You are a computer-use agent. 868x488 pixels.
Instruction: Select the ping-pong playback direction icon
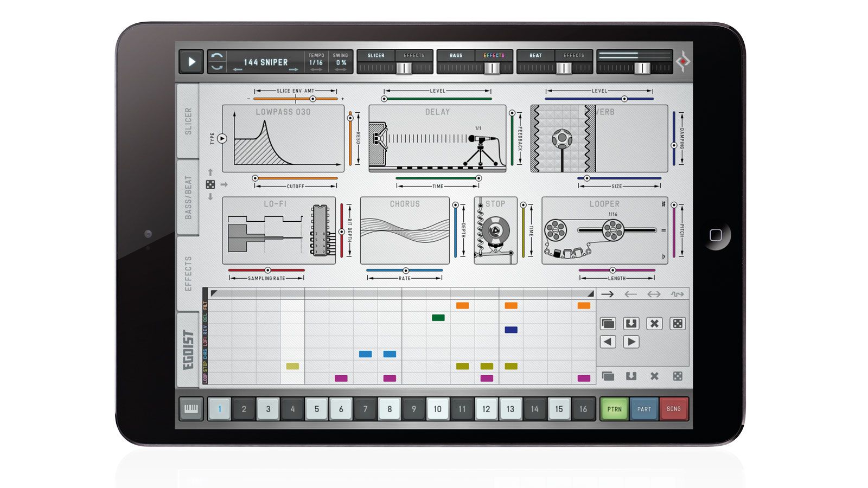coord(654,294)
